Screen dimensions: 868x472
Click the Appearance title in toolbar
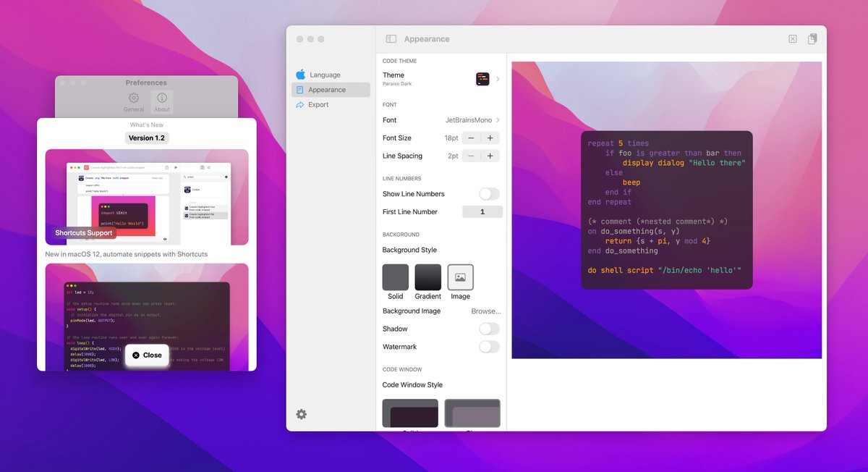point(427,39)
